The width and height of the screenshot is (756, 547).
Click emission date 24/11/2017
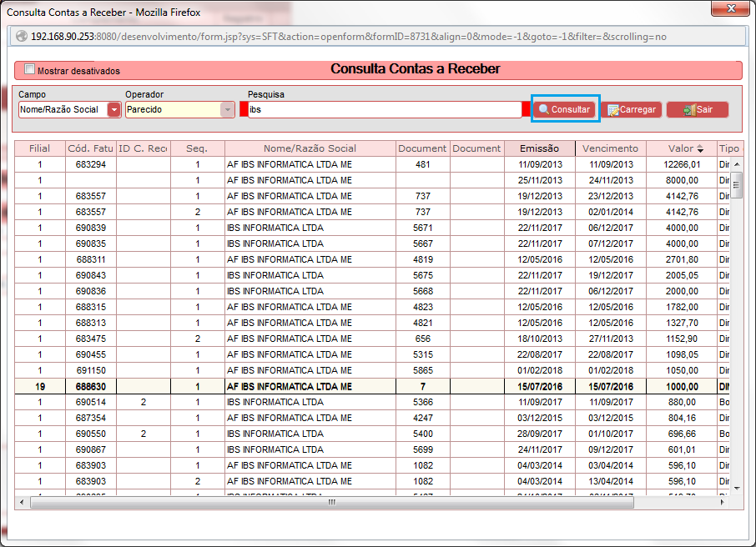point(540,449)
